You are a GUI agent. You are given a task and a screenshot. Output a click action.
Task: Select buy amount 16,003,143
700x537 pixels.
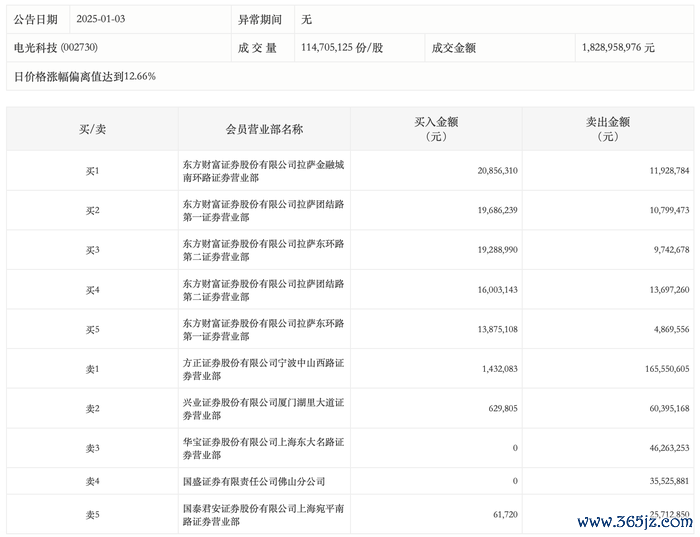click(x=497, y=290)
